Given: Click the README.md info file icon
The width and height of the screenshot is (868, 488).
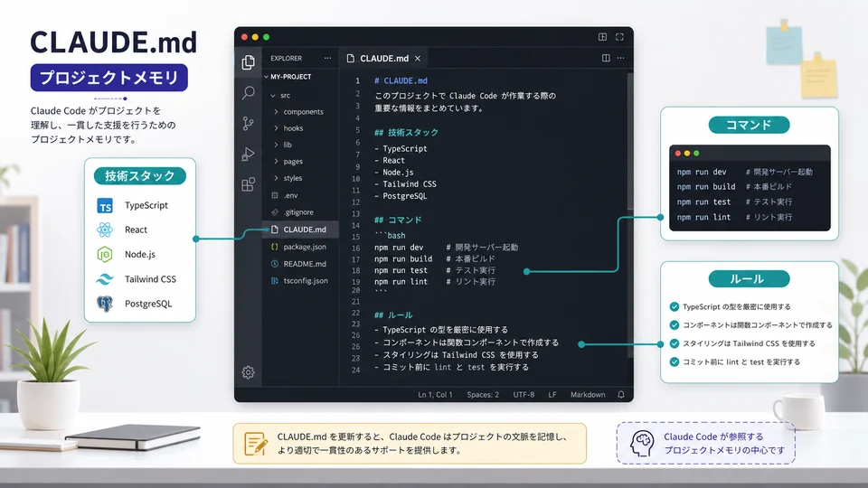Looking at the screenshot, I should click(275, 264).
